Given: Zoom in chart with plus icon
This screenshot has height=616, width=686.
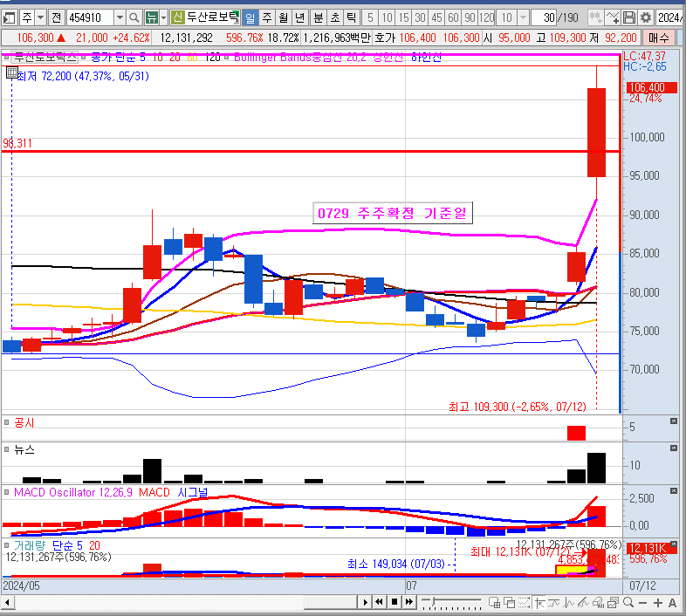Looking at the screenshot, I should click(x=657, y=603).
